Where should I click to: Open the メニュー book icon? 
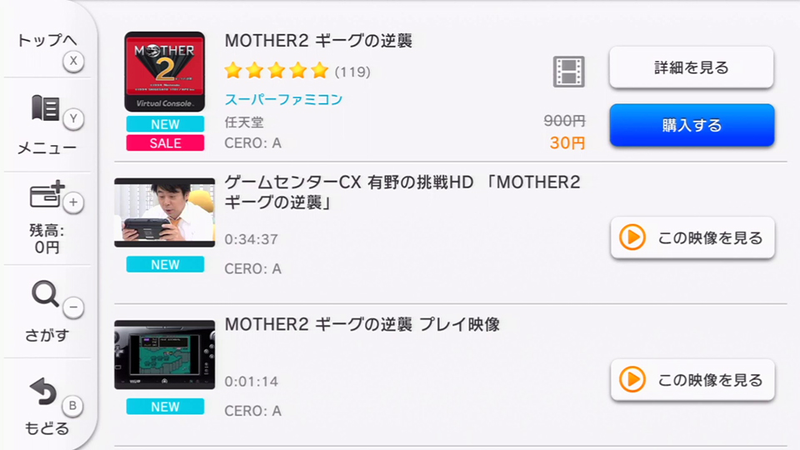[x=45, y=108]
